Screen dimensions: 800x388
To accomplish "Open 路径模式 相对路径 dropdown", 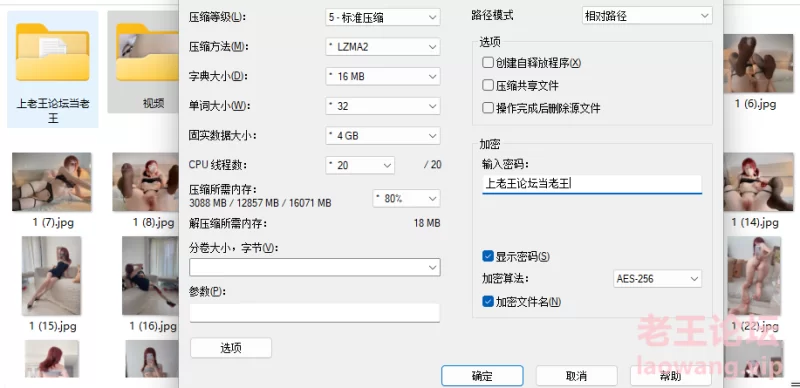I will pos(647,16).
